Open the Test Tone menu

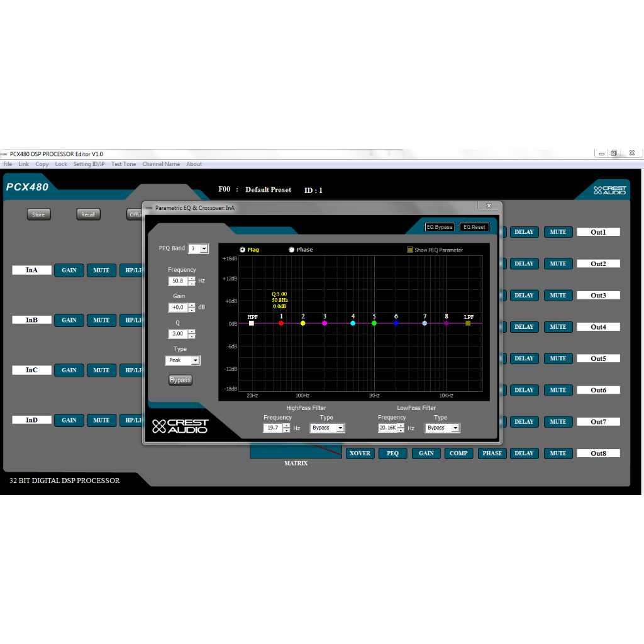pos(123,164)
